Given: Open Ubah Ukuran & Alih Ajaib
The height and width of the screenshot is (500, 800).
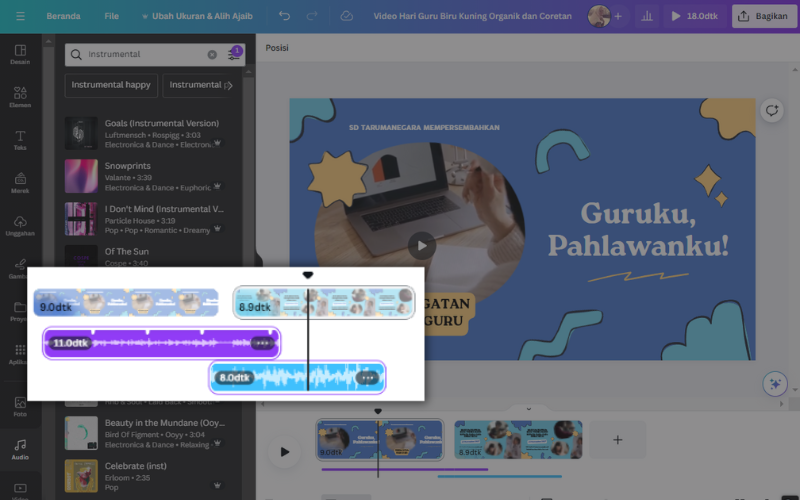Looking at the screenshot, I should pyautogui.click(x=197, y=16).
